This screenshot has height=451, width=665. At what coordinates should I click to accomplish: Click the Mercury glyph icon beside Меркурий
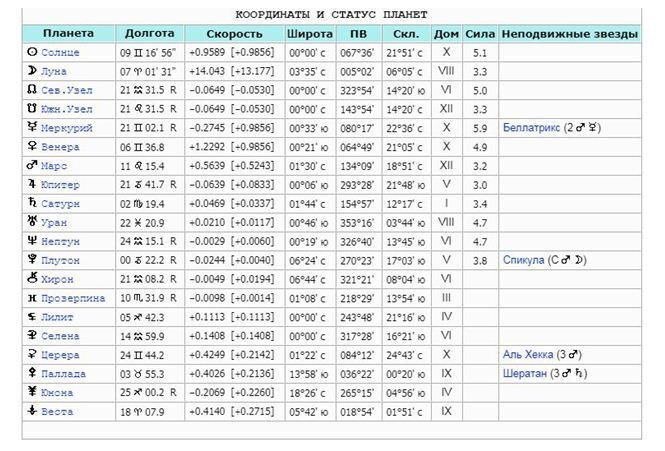[32, 128]
